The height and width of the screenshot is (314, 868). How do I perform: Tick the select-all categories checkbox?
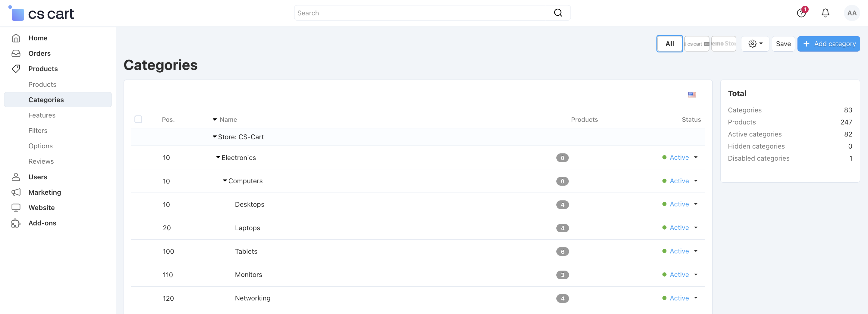coord(138,119)
